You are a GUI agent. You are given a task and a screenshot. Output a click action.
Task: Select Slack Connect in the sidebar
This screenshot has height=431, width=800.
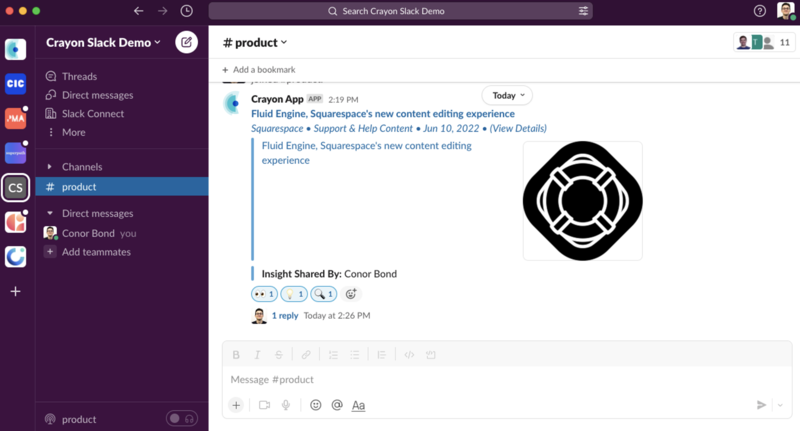(x=93, y=114)
